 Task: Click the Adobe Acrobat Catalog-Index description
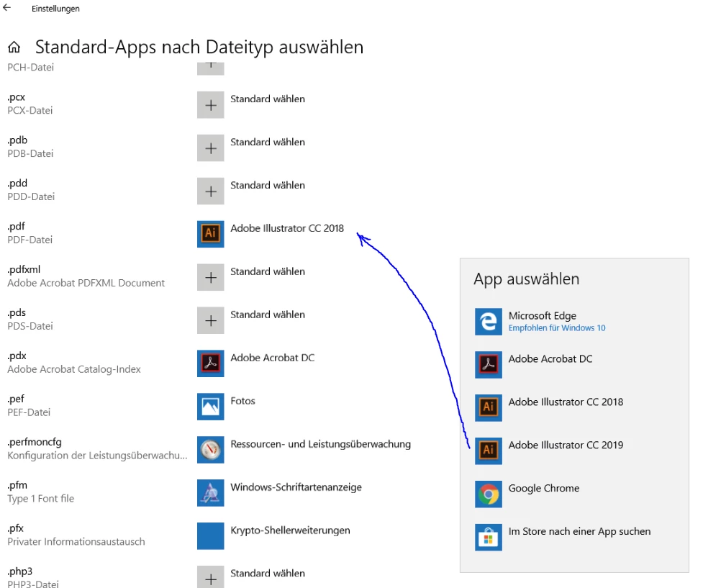point(74,369)
